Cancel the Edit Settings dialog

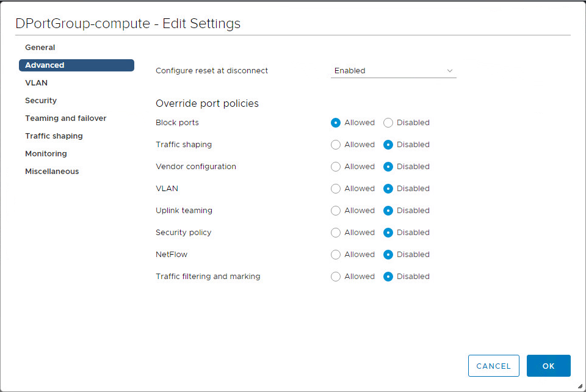(493, 366)
